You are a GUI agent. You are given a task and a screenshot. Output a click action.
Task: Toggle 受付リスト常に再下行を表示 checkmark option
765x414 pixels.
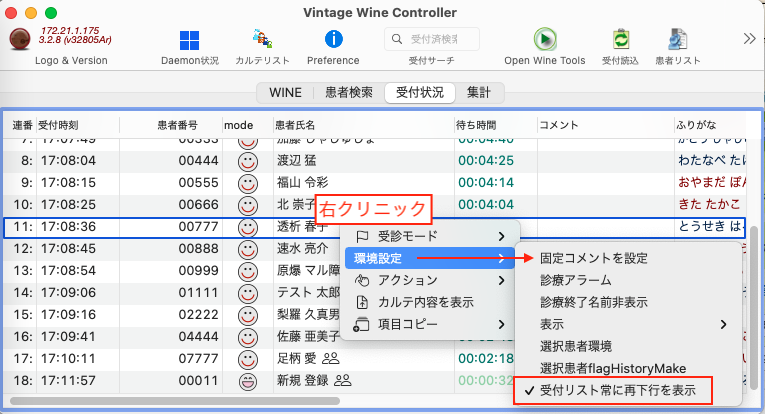611,389
